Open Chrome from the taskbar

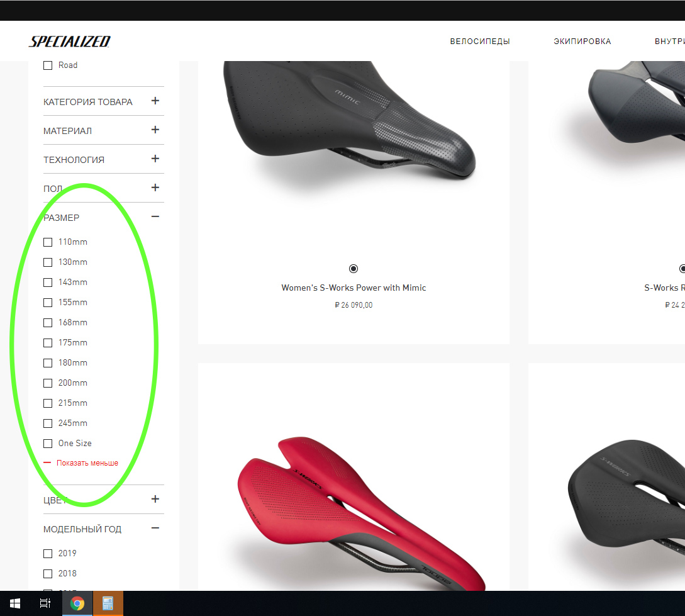(x=77, y=603)
